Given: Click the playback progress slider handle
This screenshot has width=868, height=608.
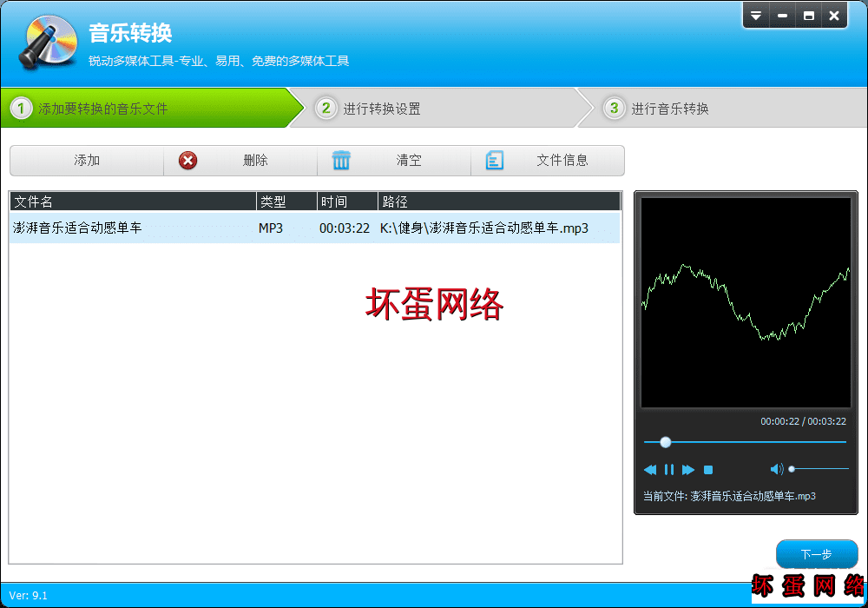Looking at the screenshot, I should click(666, 442).
